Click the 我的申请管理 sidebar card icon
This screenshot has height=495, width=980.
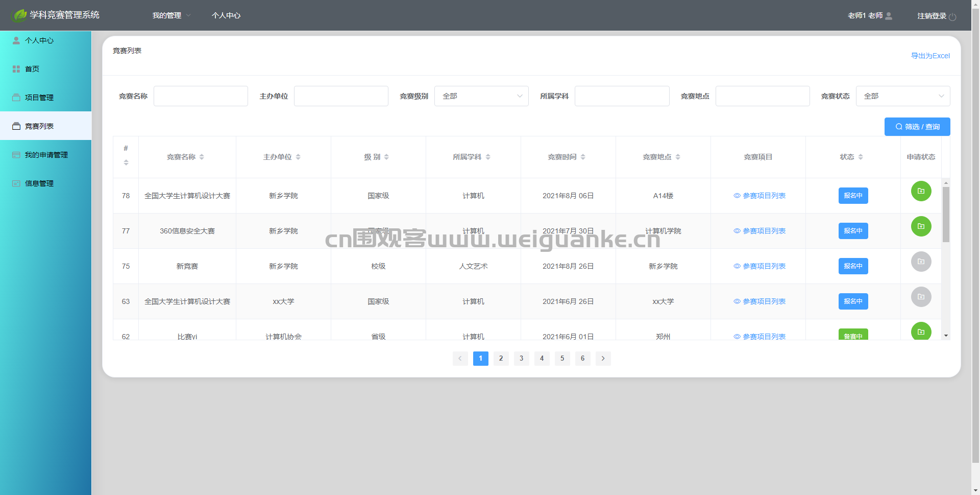tap(16, 155)
